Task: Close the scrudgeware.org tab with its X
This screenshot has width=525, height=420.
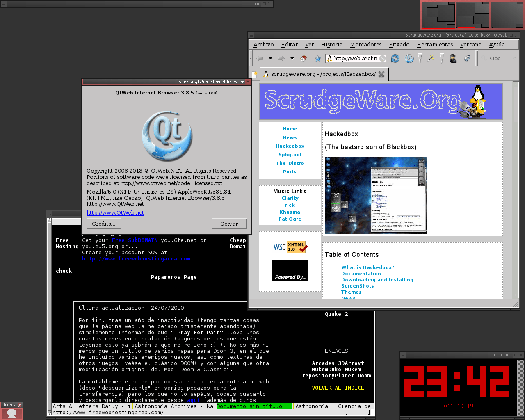Action: pyautogui.click(x=381, y=74)
